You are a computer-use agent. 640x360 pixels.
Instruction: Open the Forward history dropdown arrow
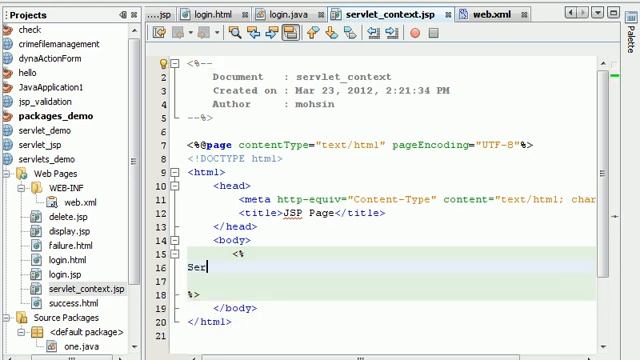[x=217, y=33]
